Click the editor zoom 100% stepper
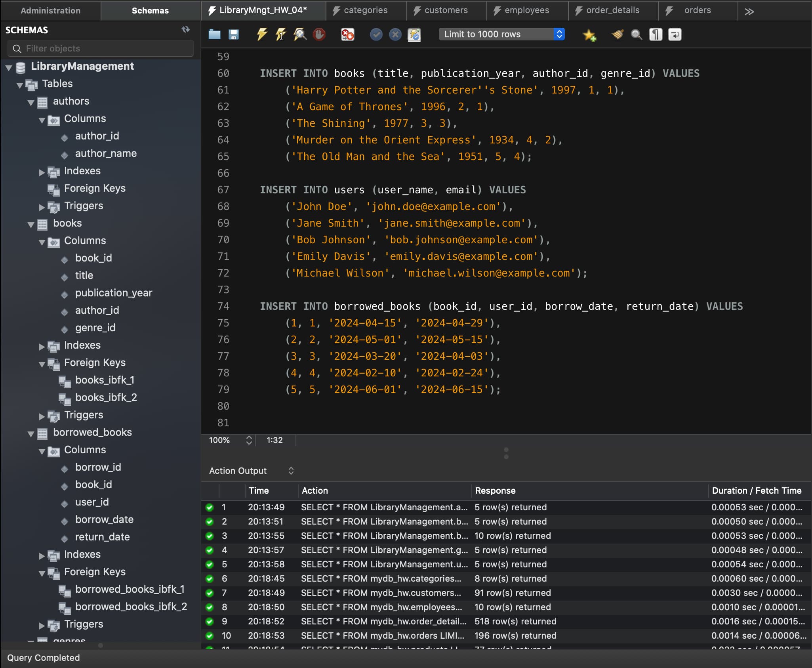 tap(249, 440)
